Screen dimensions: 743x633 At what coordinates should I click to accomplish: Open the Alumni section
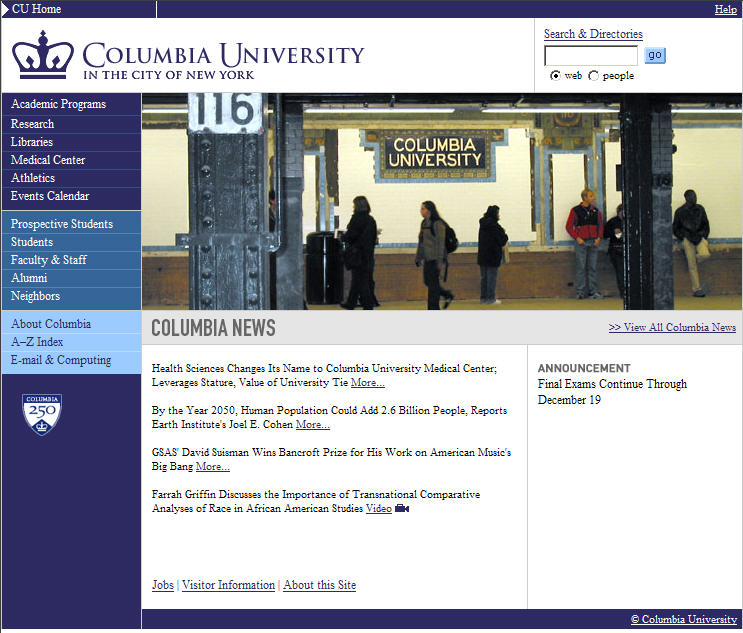click(29, 278)
